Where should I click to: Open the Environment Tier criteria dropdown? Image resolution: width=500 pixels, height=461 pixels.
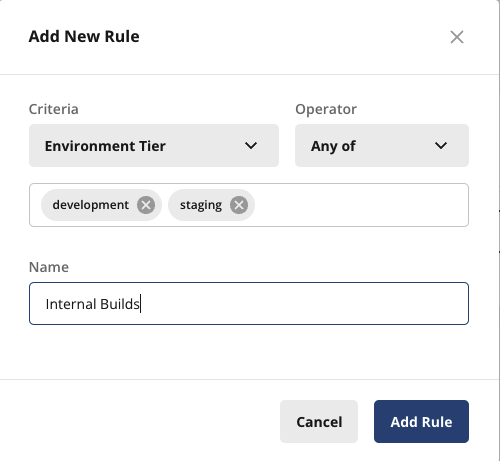pos(154,146)
